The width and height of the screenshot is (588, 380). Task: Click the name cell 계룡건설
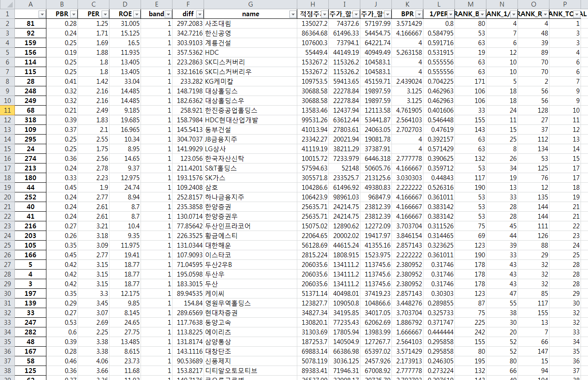pos(250,43)
